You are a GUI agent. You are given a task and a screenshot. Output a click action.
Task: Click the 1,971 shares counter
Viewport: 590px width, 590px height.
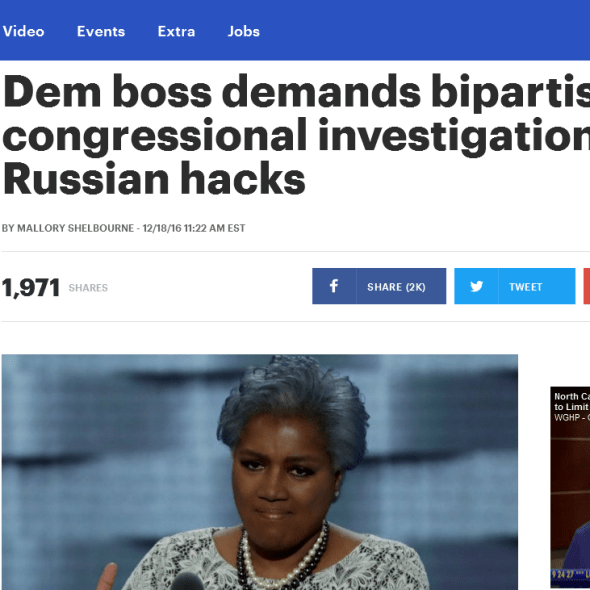pos(31,288)
